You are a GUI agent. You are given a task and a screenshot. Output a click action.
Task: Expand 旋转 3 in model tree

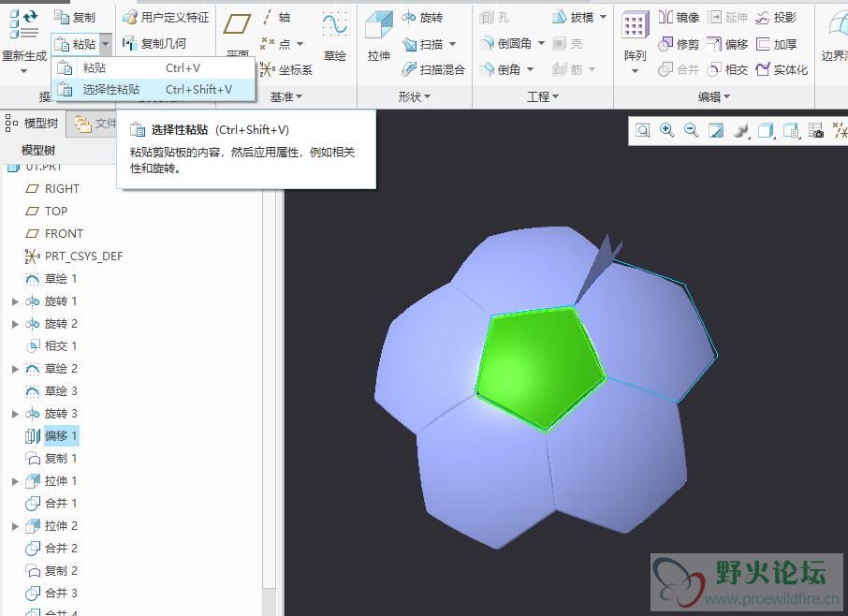[15, 414]
